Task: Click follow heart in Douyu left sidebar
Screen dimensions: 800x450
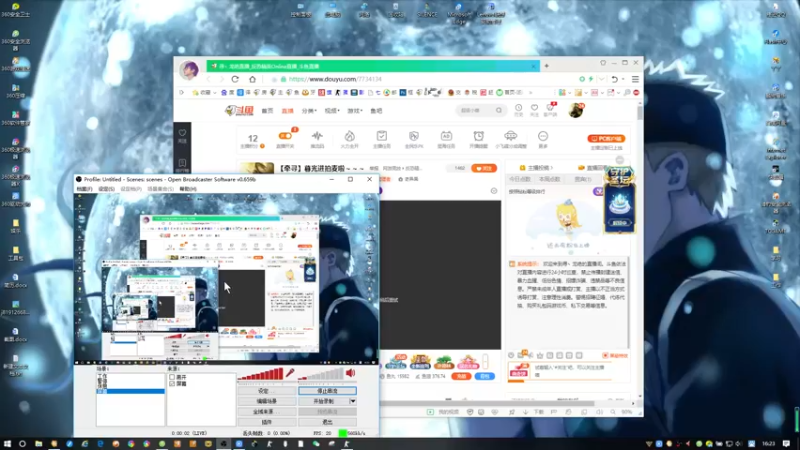Action: coord(182,135)
